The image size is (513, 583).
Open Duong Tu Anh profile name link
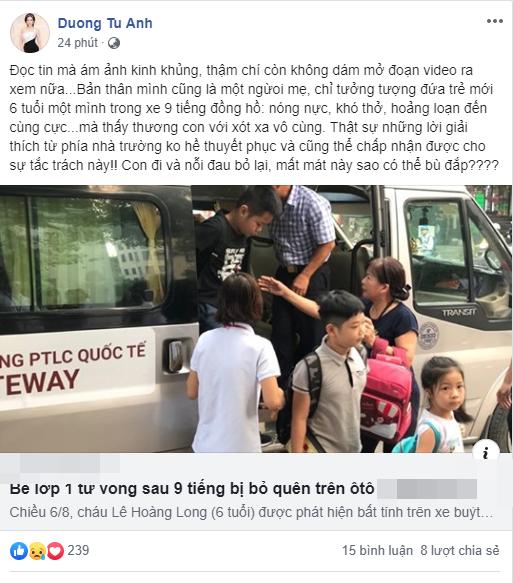click(105, 23)
